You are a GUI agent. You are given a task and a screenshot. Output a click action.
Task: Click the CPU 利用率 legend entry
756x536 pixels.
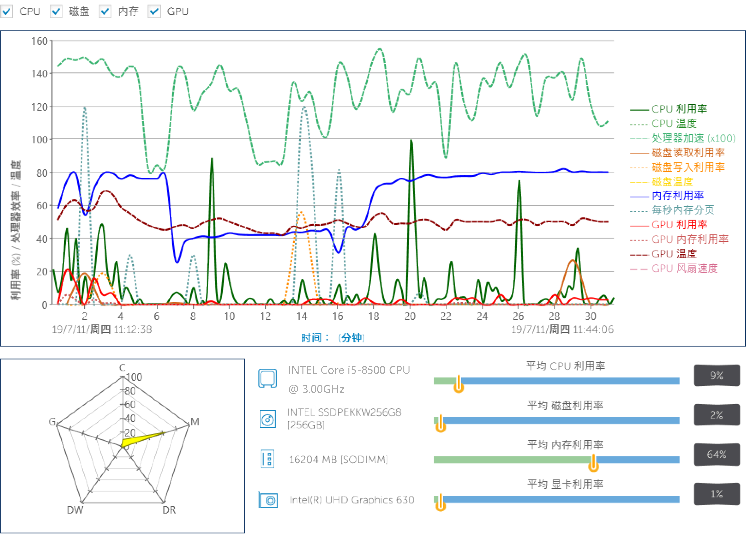(679, 109)
